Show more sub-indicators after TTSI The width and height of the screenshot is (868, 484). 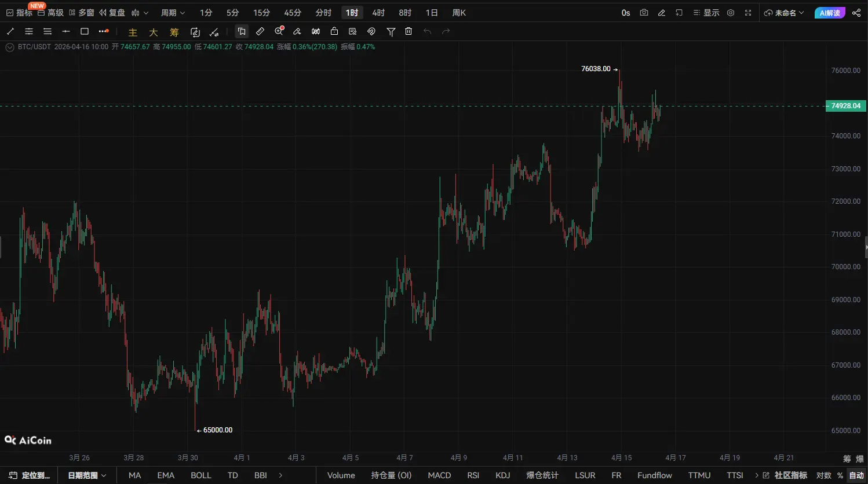click(x=757, y=475)
